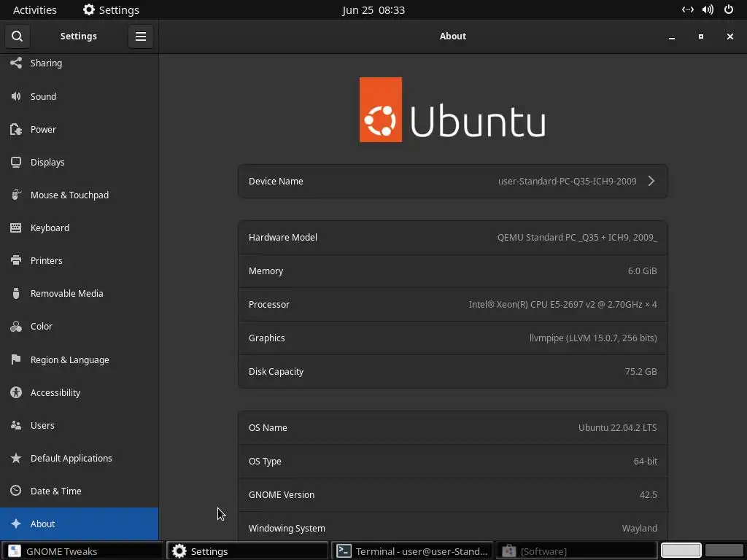The image size is (747, 560).
Task: Click the network icon in top bar
Action: [x=687, y=9]
